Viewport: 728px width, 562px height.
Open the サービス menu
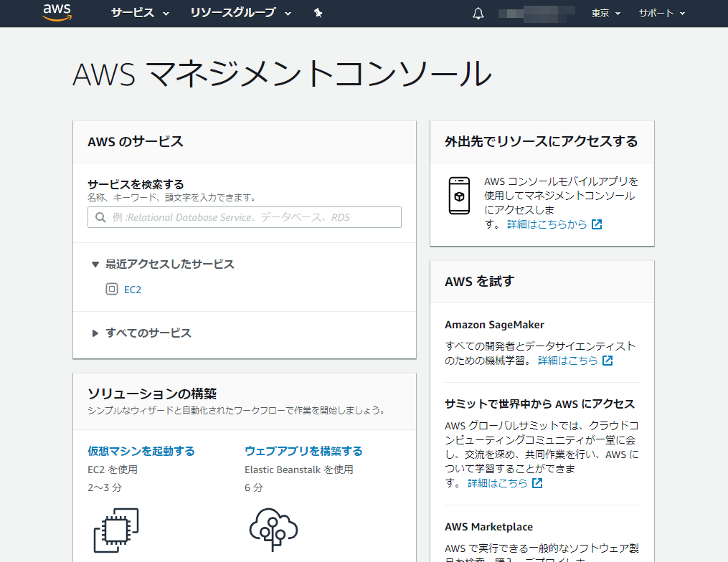pyautogui.click(x=140, y=13)
